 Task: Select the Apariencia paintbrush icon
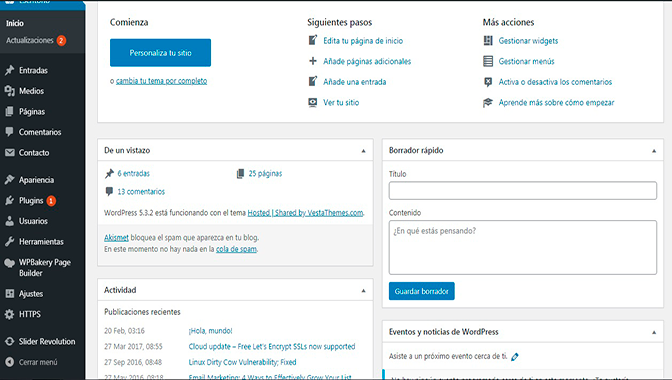click(9, 180)
